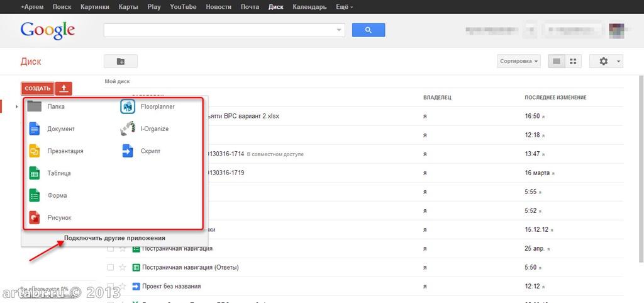Screen dimensions: 644x303
Task: Click the red СОЗДАТЬ button
Action: pyautogui.click(x=37, y=88)
